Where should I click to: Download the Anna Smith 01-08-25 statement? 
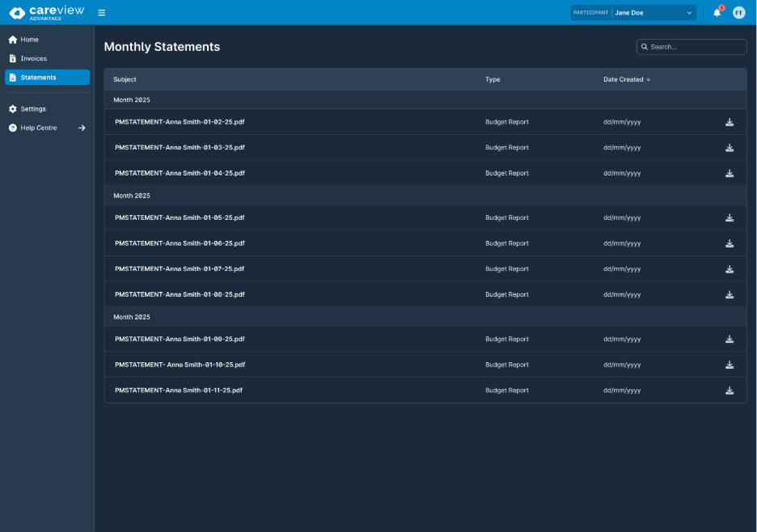[x=730, y=294]
